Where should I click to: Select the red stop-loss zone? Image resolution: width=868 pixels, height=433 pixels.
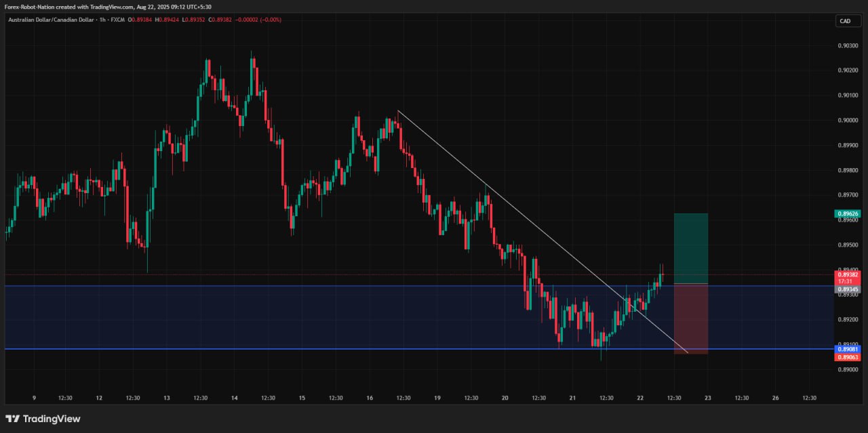point(690,318)
